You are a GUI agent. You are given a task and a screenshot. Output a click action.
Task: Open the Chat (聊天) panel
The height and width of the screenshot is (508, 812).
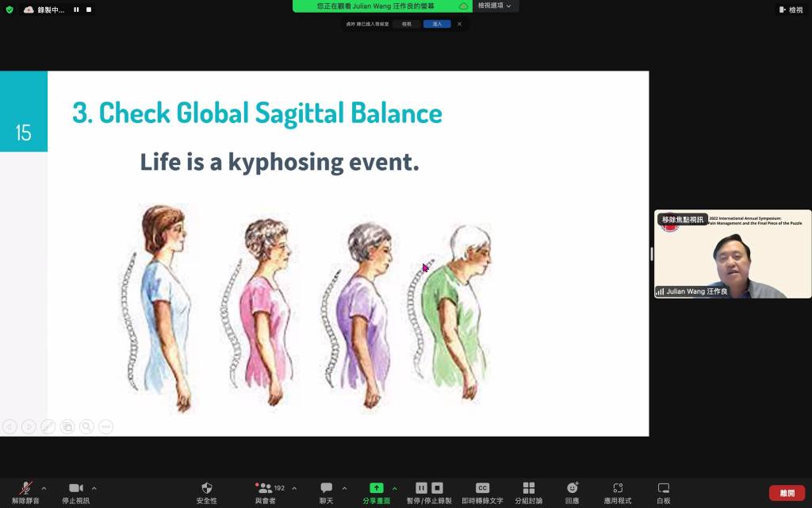point(326,488)
